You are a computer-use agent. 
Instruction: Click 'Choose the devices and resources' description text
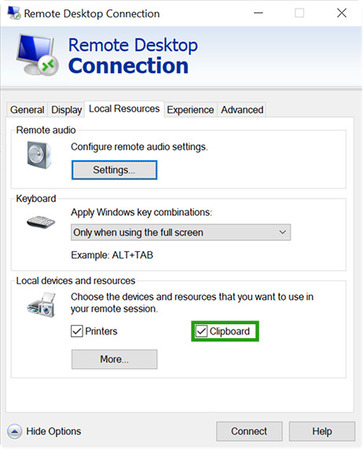pyautogui.click(x=192, y=303)
